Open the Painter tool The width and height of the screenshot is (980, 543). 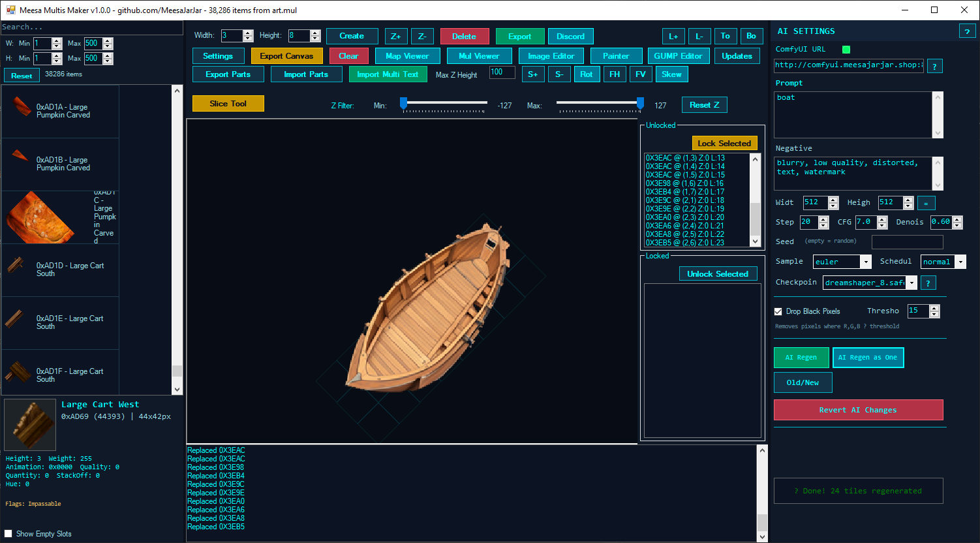616,56
